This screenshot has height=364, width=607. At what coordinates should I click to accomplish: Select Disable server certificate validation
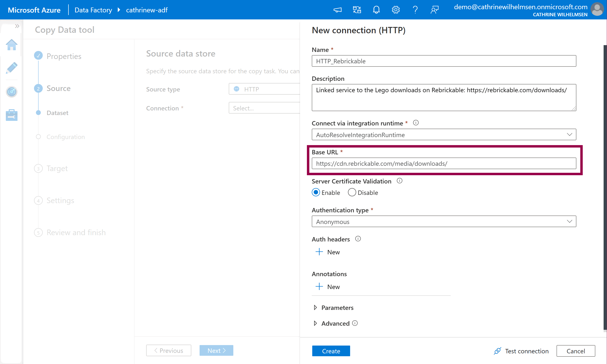click(x=352, y=192)
